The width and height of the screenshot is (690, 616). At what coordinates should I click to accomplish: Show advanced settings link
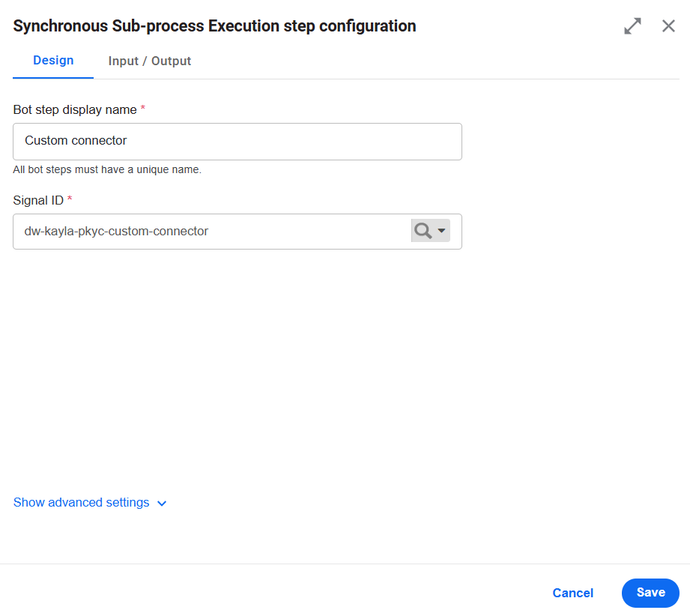click(82, 502)
